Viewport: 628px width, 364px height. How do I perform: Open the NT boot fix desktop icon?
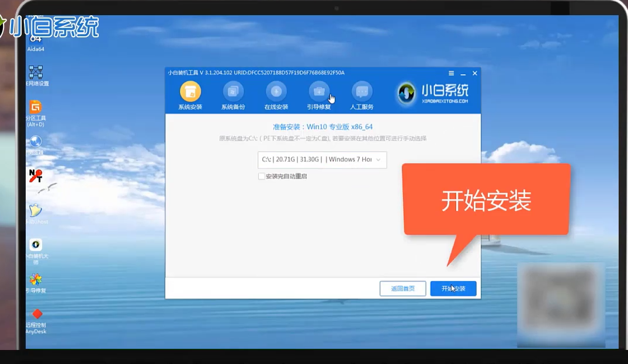coord(36,175)
